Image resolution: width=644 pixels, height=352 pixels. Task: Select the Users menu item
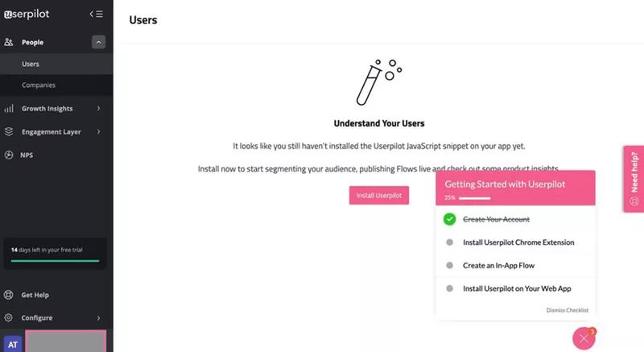click(x=31, y=64)
